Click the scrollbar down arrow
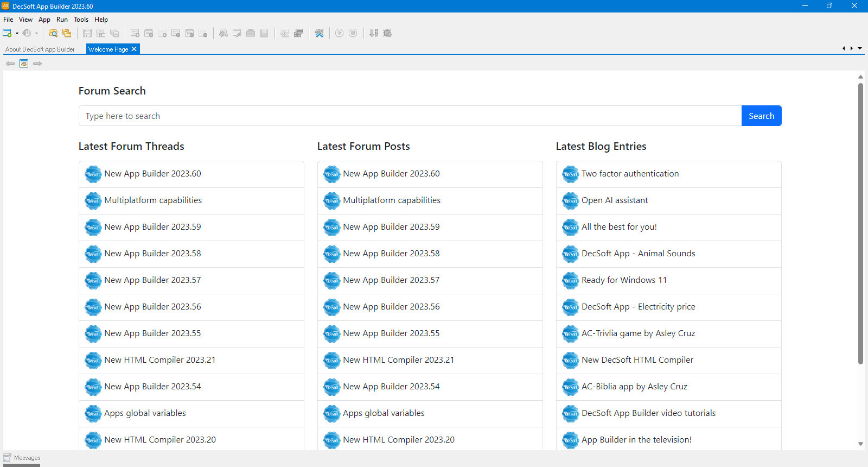868x467 pixels. tap(860, 444)
